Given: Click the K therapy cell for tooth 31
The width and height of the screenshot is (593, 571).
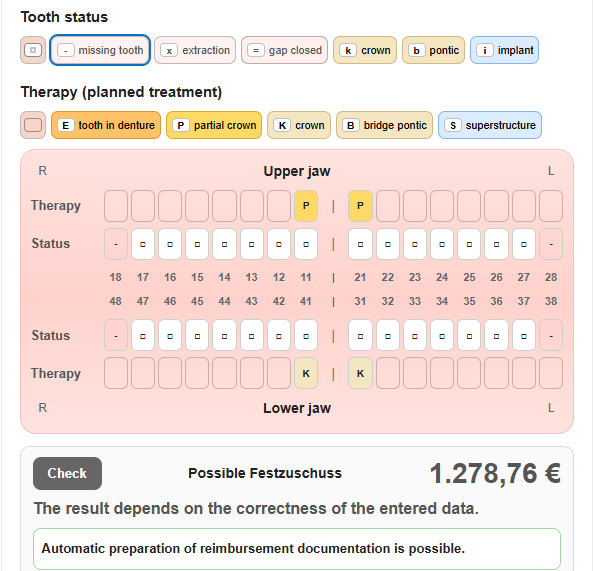Looking at the screenshot, I should 360,373.
